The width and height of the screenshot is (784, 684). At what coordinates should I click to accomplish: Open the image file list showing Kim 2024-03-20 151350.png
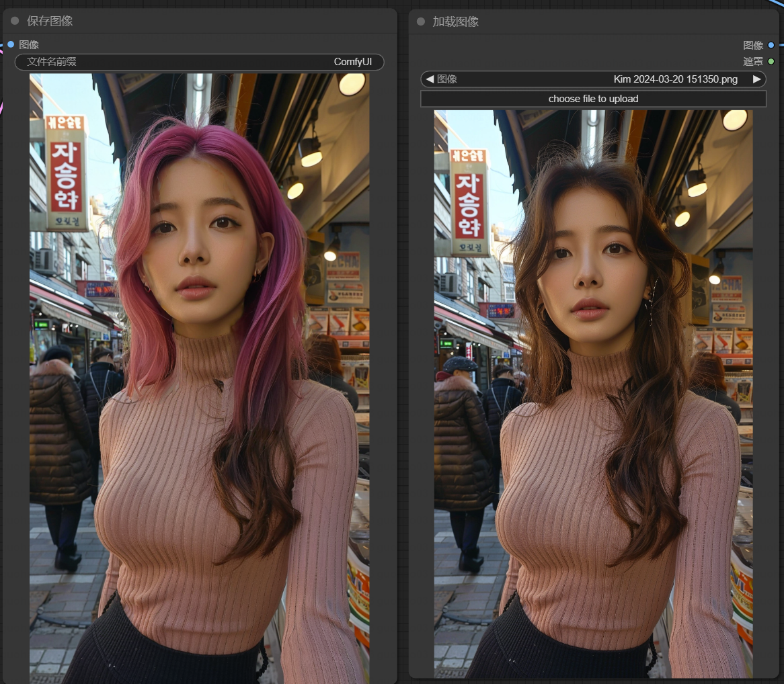[x=593, y=79]
